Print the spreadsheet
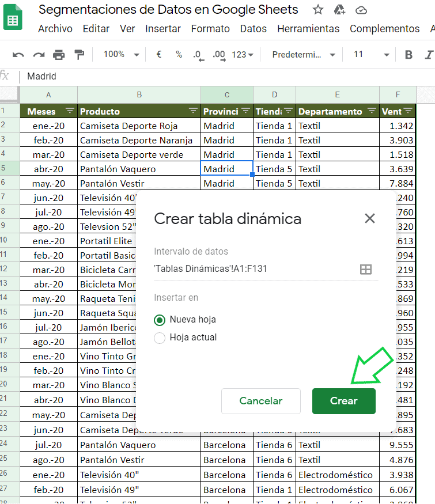435x504 pixels. [59, 55]
